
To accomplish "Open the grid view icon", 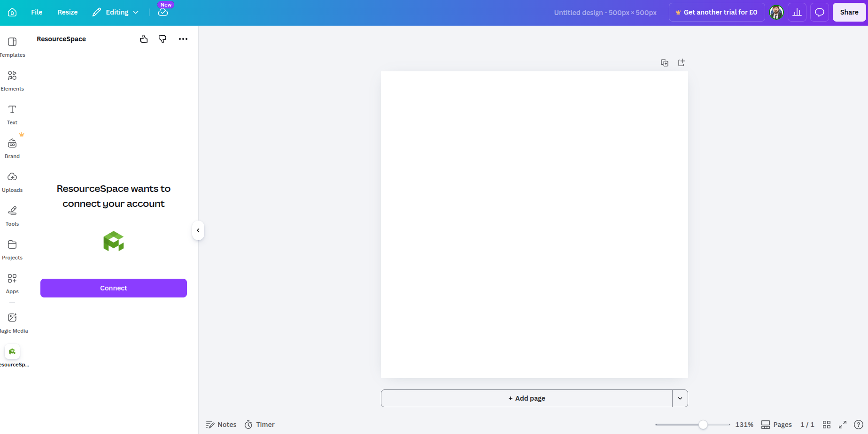I will click(x=827, y=425).
